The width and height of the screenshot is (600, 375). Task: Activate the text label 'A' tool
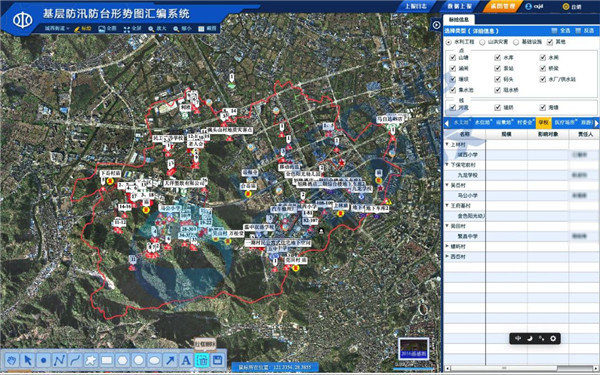[186, 360]
